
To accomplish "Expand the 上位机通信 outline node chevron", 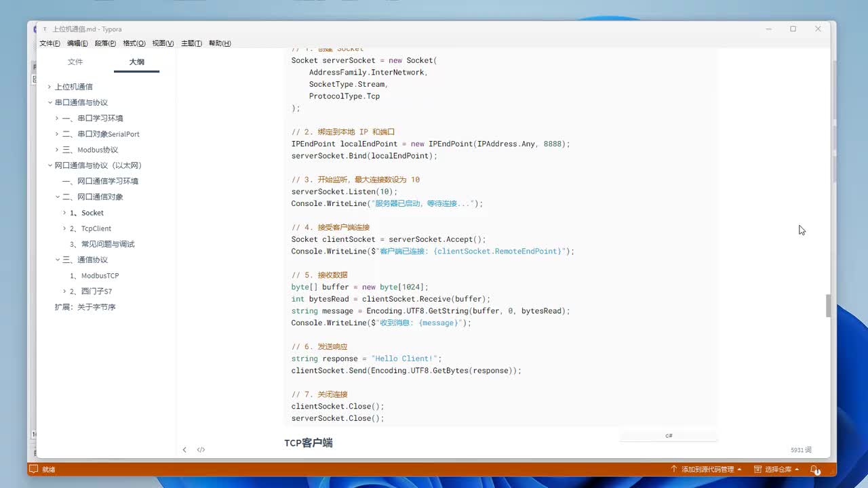I will click(50, 87).
